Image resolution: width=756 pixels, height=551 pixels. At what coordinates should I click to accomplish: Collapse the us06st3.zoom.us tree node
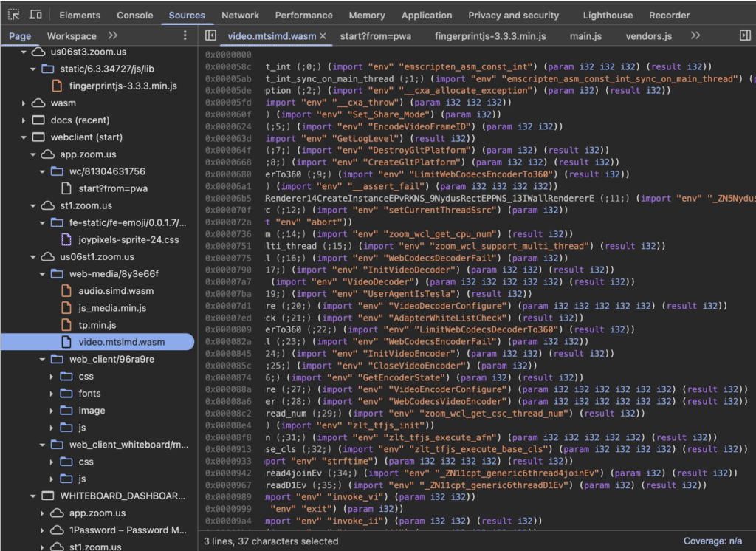click(24, 52)
